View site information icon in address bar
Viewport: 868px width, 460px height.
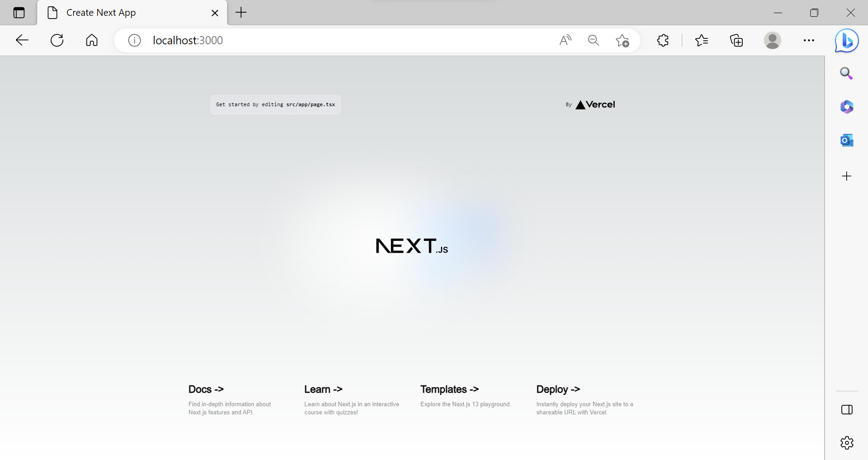(x=134, y=40)
